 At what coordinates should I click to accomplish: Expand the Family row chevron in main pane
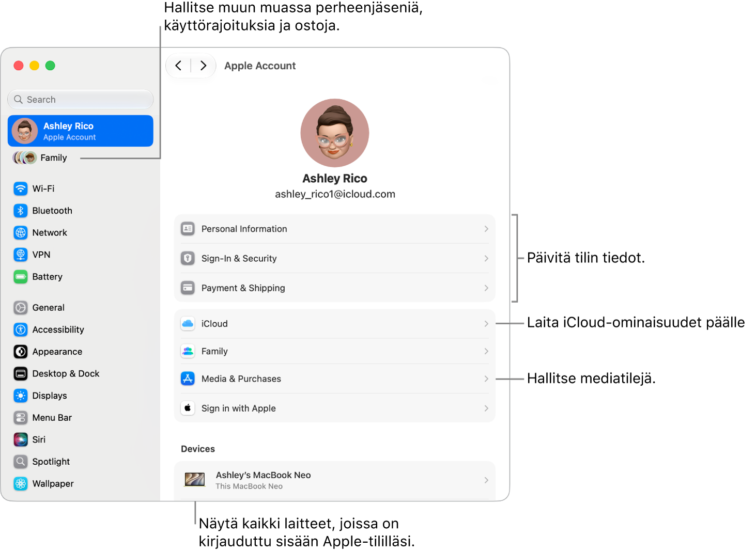tap(486, 351)
